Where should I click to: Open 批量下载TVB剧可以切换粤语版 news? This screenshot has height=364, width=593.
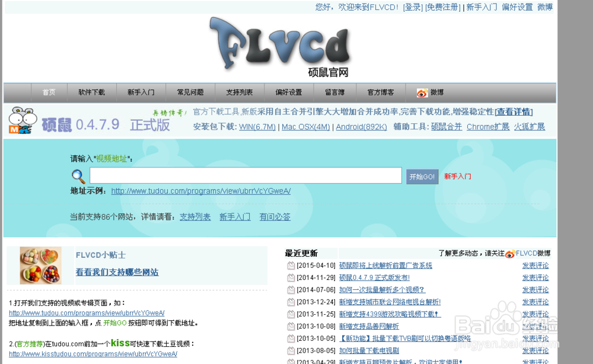tap(405, 338)
